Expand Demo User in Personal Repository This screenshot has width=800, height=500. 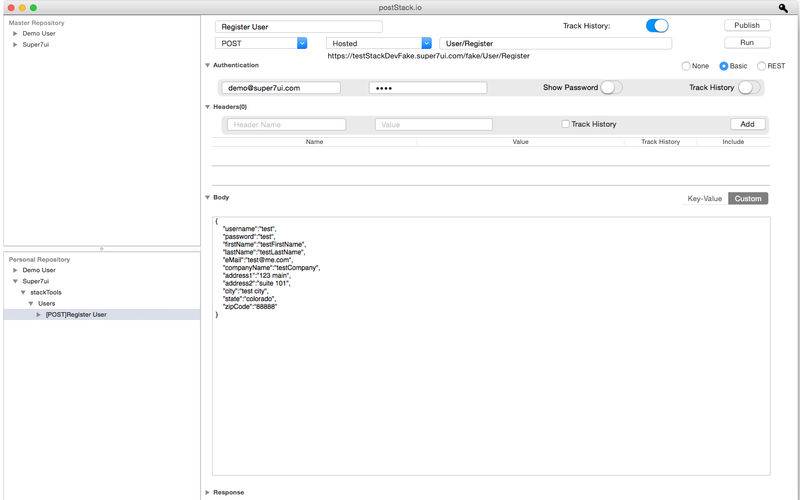[15, 270]
